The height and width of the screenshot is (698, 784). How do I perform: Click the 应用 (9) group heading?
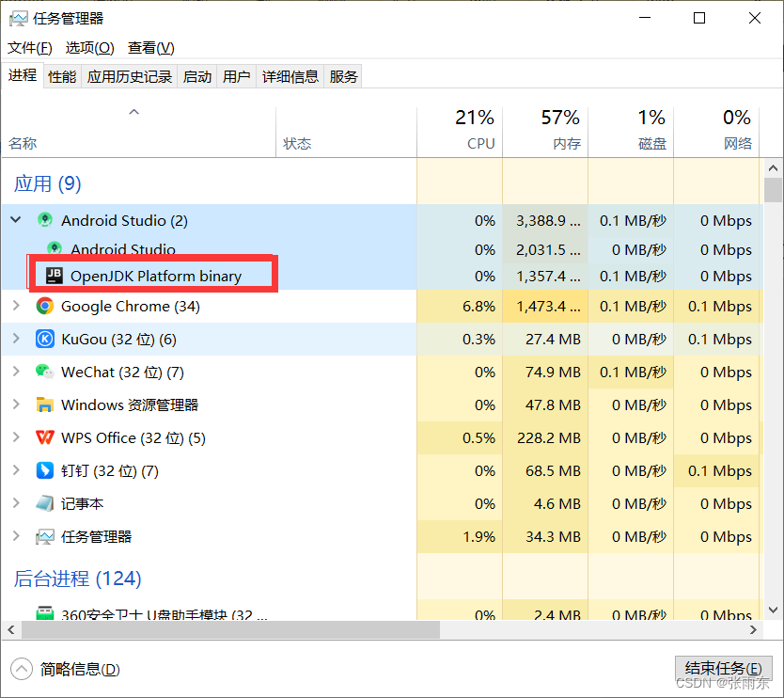47,183
